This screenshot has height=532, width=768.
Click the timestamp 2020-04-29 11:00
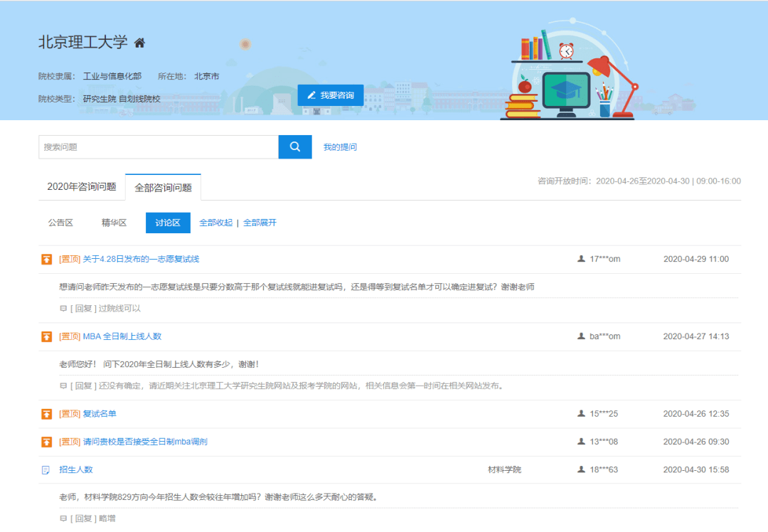[696, 259]
